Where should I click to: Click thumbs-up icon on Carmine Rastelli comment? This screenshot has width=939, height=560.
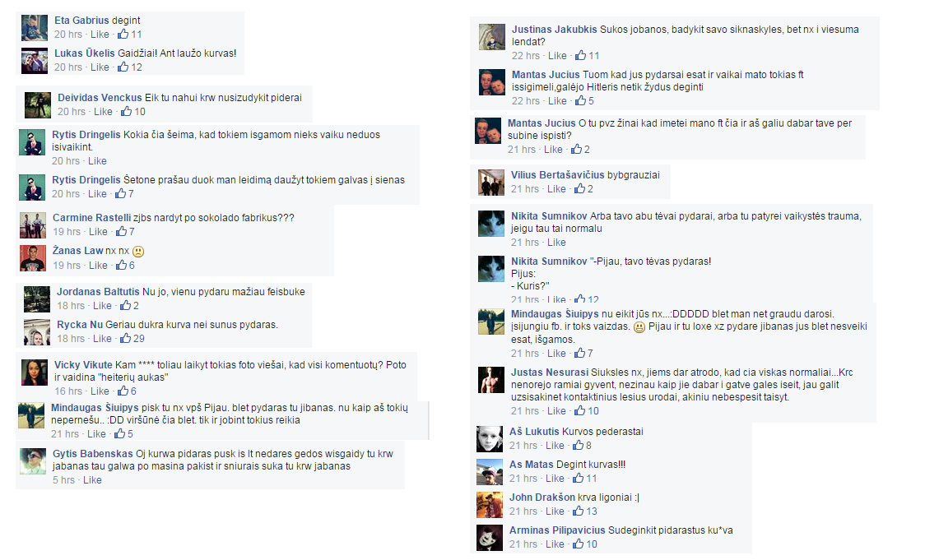click(x=122, y=232)
